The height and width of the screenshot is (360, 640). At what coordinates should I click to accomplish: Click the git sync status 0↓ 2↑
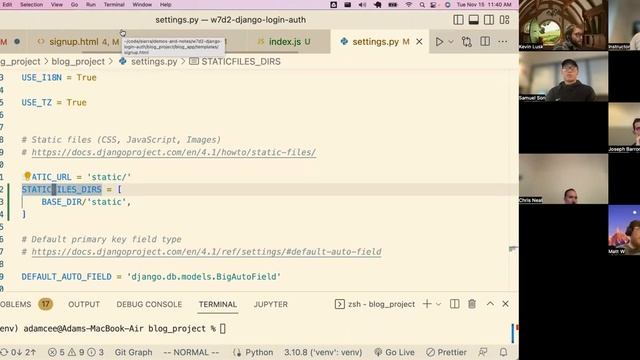click(18, 352)
